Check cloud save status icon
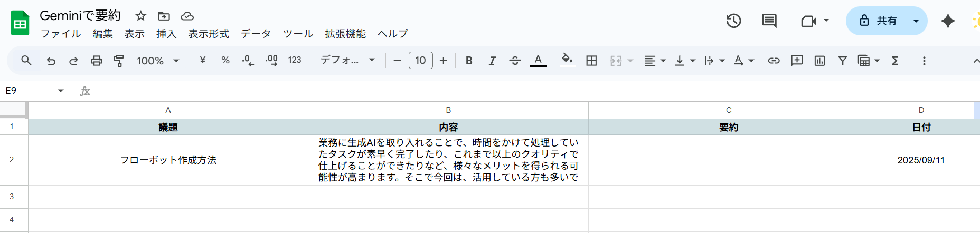Screen dimensions: 980x233 tap(187, 16)
